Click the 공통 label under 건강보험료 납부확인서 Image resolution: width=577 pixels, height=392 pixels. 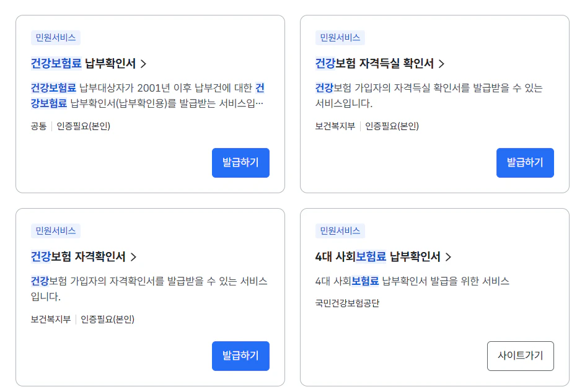coord(38,126)
